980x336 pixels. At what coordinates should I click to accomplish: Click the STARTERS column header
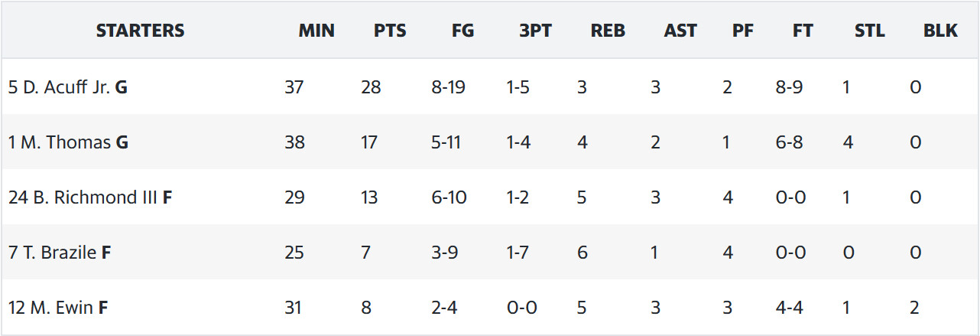(x=141, y=31)
